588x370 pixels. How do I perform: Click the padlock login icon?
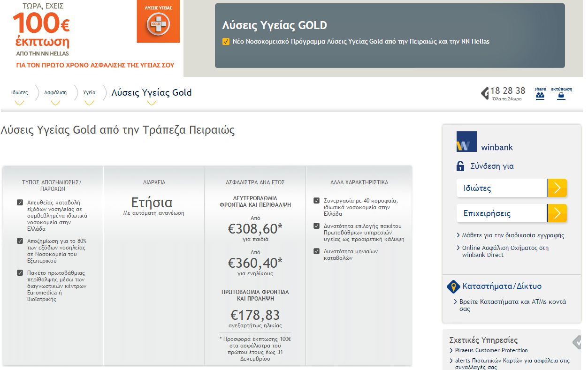(x=460, y=166)
